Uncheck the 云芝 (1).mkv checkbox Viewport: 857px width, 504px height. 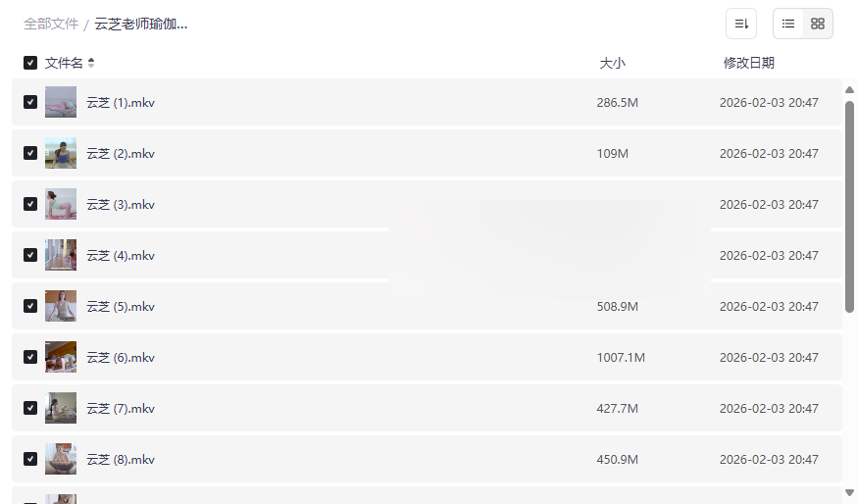30,102
